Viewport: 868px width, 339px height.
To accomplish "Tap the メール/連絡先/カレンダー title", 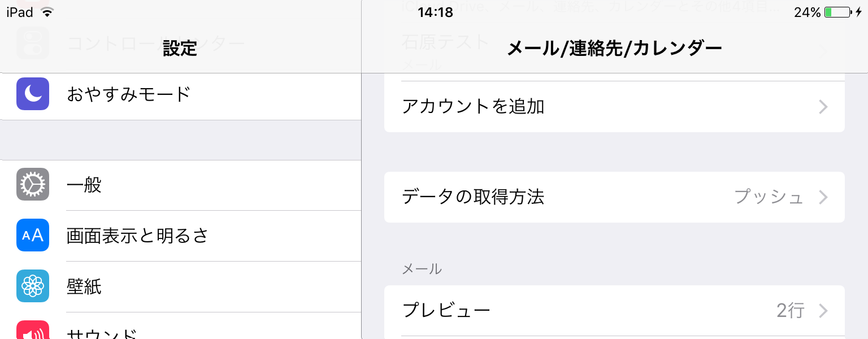I will coord(615,49).
